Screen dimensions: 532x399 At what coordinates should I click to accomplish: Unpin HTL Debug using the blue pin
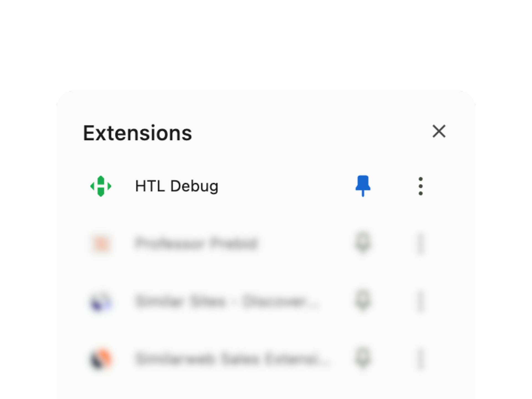[363, 186]
